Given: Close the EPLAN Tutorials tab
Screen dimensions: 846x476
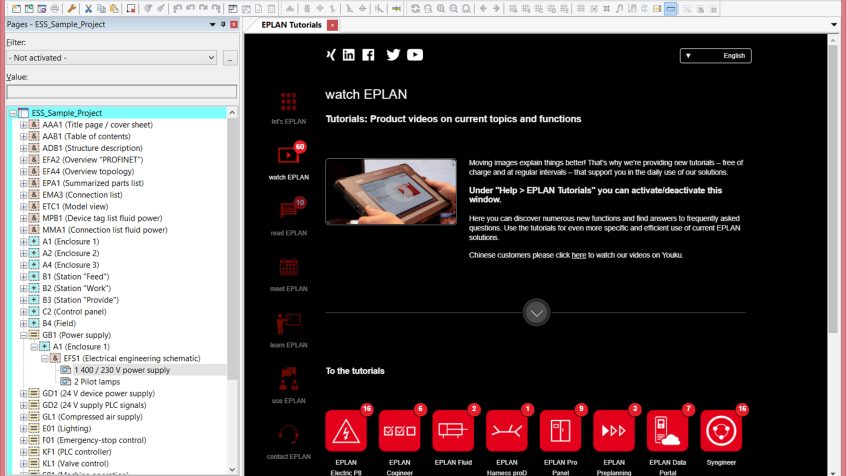Looking at the screenshot, I should point(333,25).
